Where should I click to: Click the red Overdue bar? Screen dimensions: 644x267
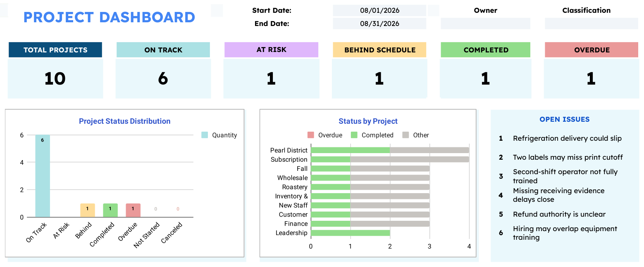coord(133,210)
